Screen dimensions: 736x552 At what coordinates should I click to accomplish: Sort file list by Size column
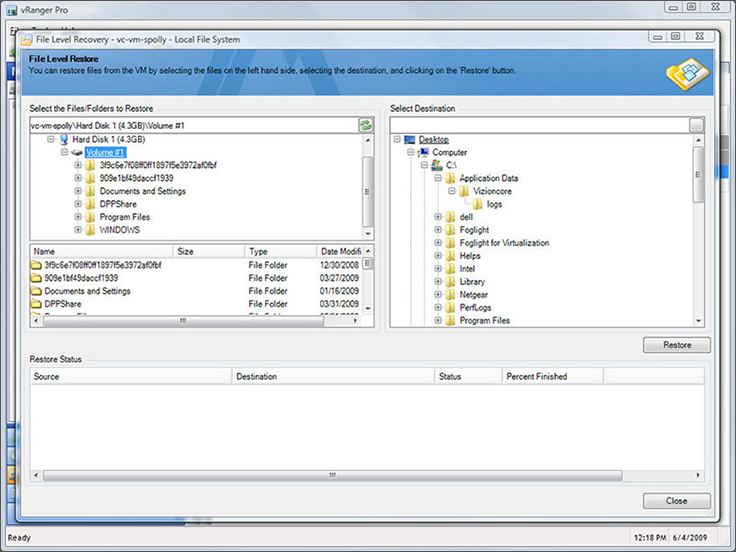click(209, 252)
